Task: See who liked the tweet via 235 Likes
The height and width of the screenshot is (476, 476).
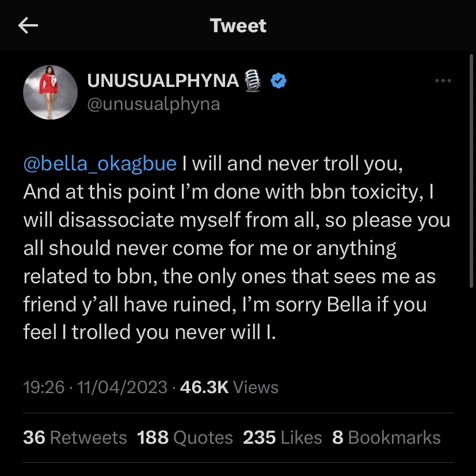Action: pos(283,437)
